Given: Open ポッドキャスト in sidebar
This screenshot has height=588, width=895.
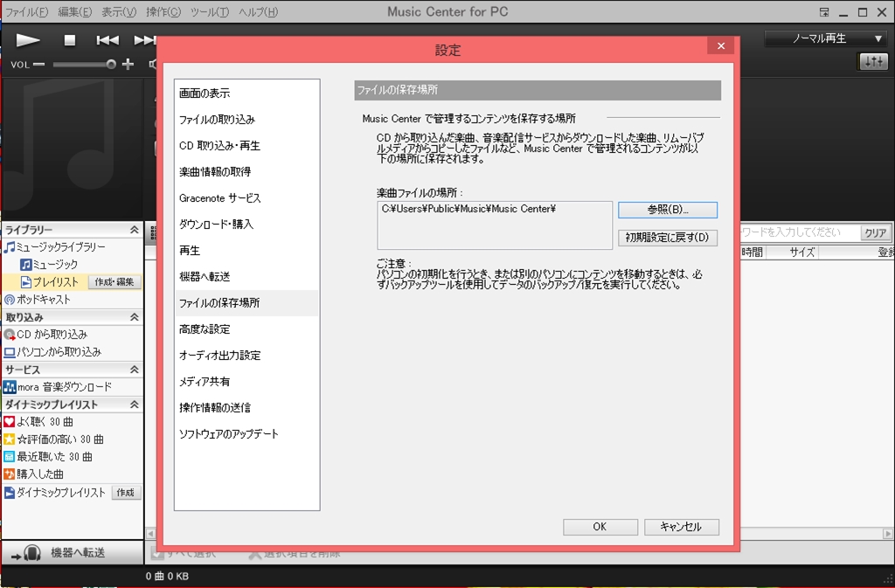Looking at the screenshot, I should [x=37, y=300].
